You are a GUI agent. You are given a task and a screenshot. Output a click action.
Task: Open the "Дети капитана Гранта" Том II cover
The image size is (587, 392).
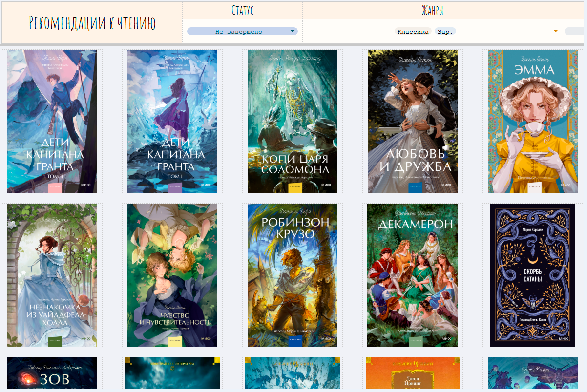pyautogui.click(x=52, y=122)
